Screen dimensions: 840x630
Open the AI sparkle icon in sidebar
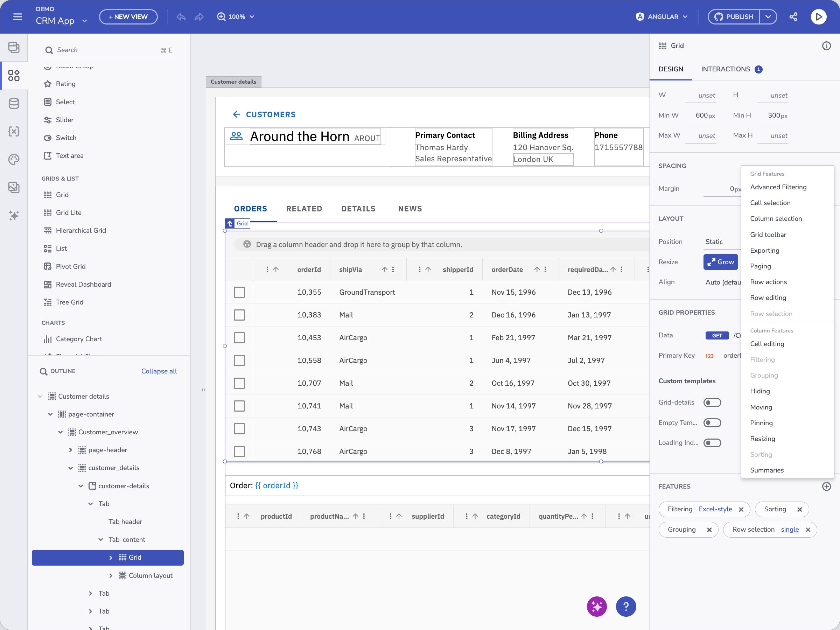pos(14,215)
